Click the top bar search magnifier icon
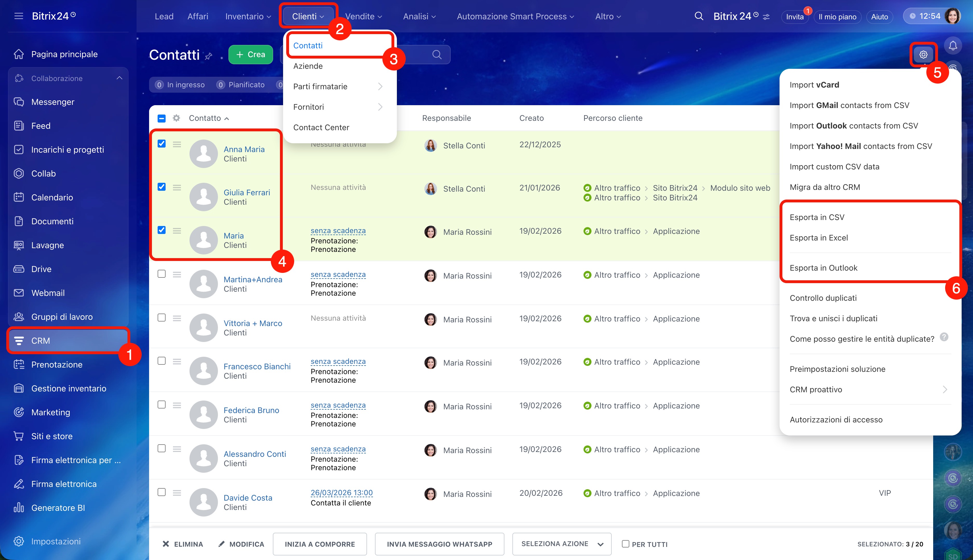The height and width of the screenshot is (560, 973). tap(698, 16)
